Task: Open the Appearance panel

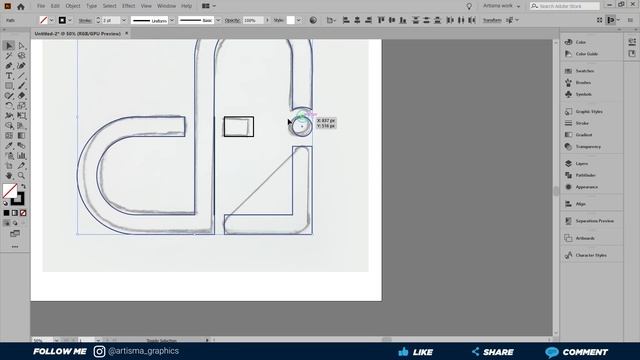Action: pyautogui.click(x=587, y=187)
